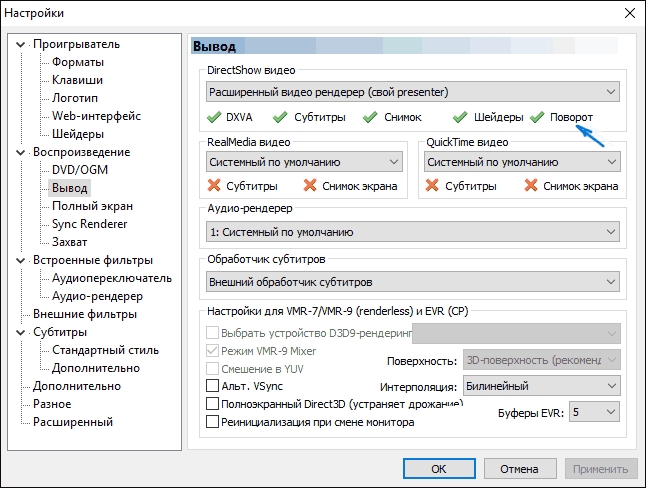Open the Sync Renderer settings page
This screenshot has width=646, height=488.
coord(91,224)
